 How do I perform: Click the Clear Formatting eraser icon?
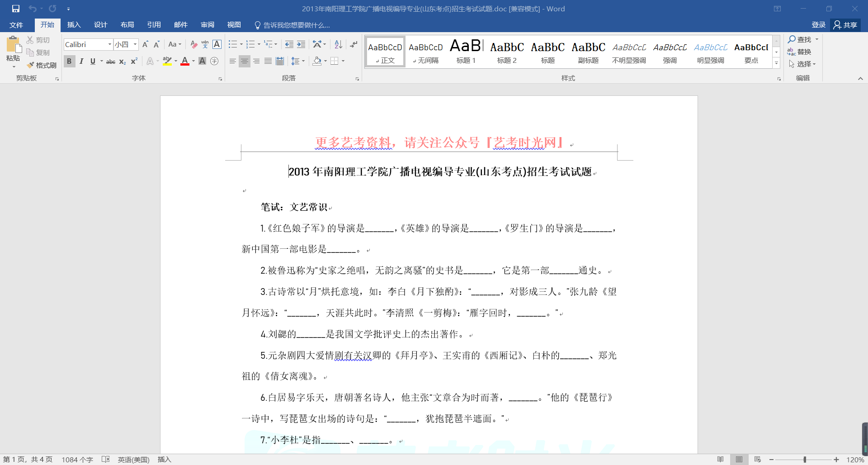click(x=193, y=44)
